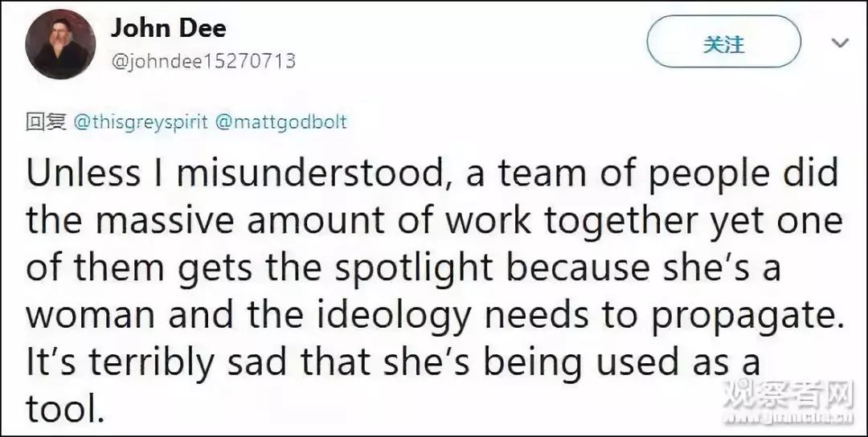The image size is (868, 437).
Task: Expand the tweet options chevron
Action: [x=841, y=43]
